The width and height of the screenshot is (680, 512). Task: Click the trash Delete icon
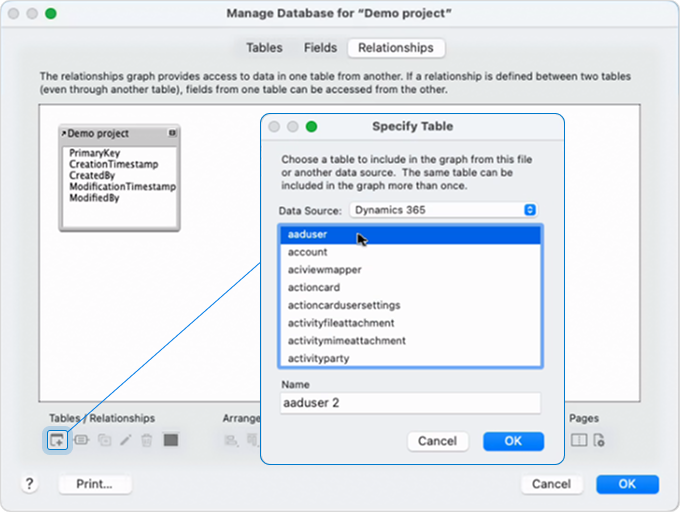point(147,440)
